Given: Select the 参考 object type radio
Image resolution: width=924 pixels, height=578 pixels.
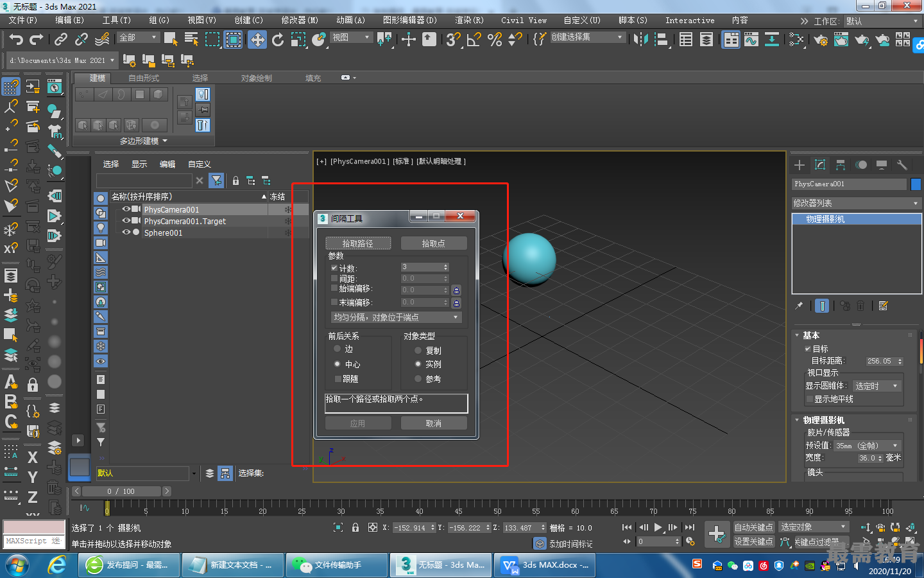Looking at the screenshot, I should click(x=418, y=379).
